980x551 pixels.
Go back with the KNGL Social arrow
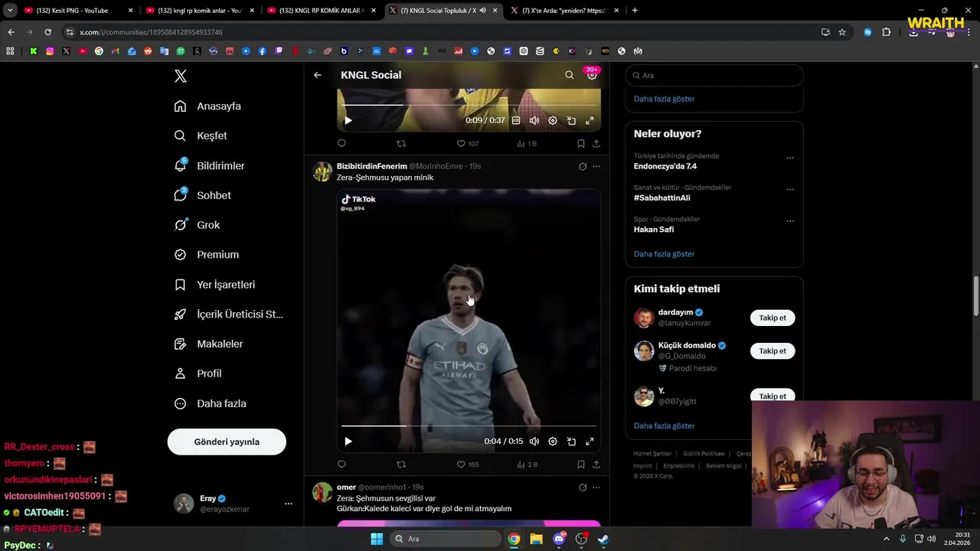[318, 75]
